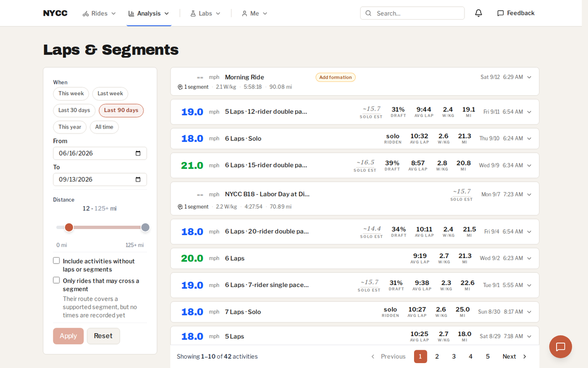Go to page 3

pyautogui.click(x=454, y=357)
